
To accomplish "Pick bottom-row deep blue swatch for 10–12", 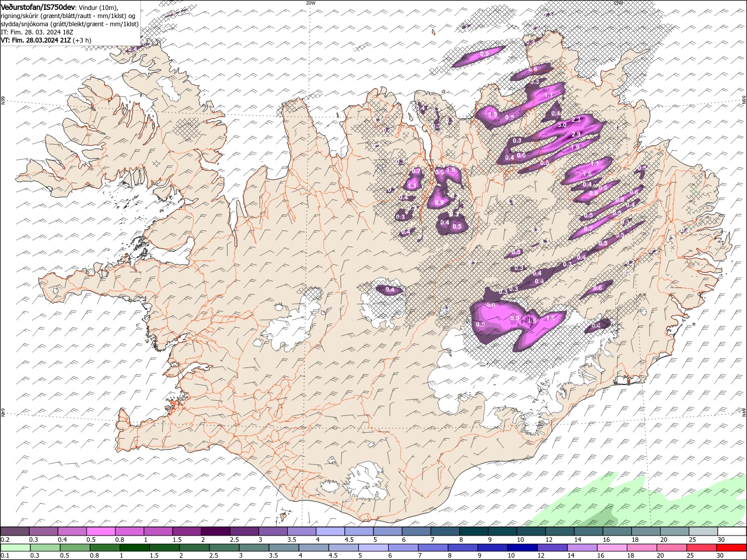I will pos(523,548).
